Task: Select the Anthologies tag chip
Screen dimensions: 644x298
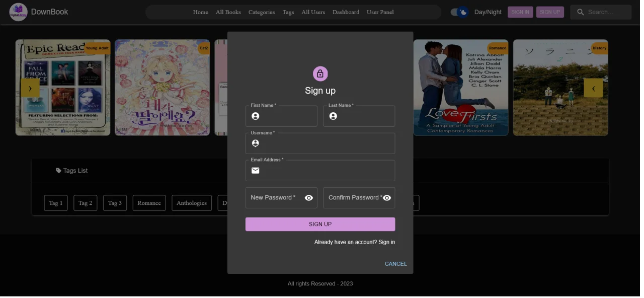Action: 192,203
